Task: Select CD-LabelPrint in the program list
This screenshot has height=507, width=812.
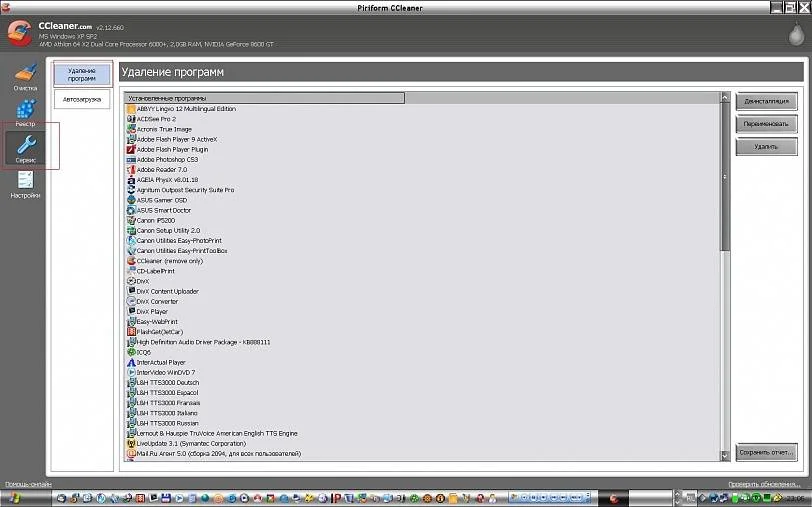Action: click(x=156, y=271)
